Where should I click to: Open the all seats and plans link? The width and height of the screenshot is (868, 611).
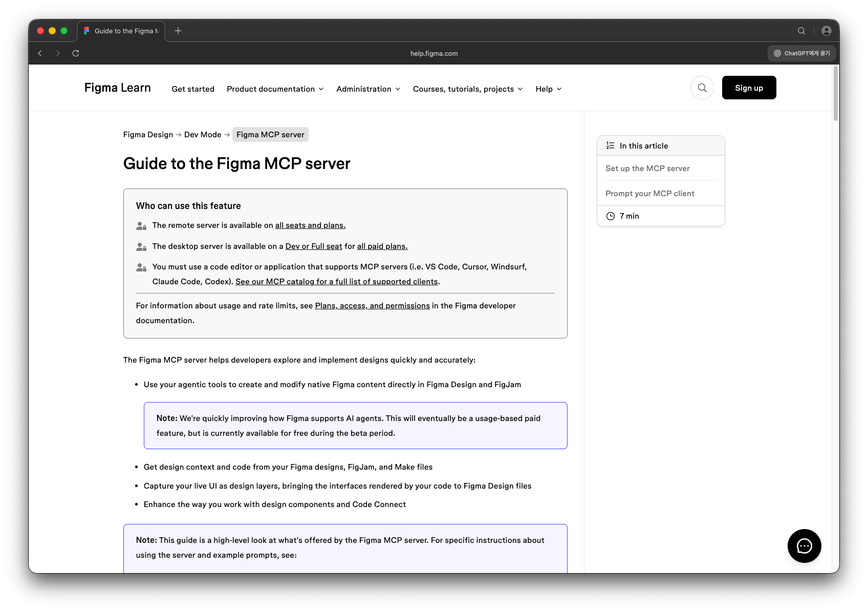pos(310,225)
